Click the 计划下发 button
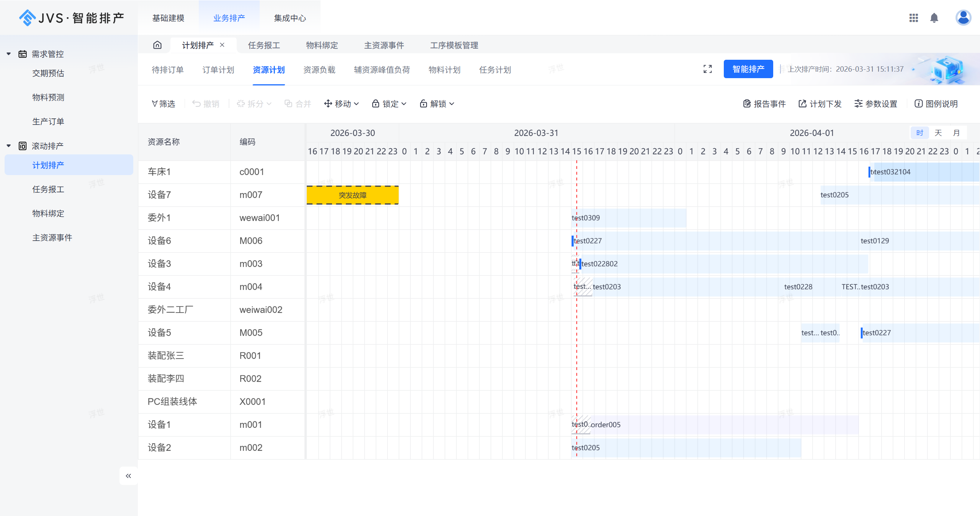980x516 pixels. pyautogui.click(x=820, y=104)
